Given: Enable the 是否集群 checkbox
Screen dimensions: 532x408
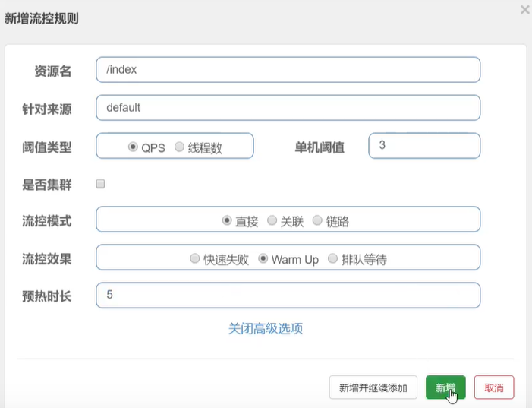Looking at the screenshot, I should 100,184.
